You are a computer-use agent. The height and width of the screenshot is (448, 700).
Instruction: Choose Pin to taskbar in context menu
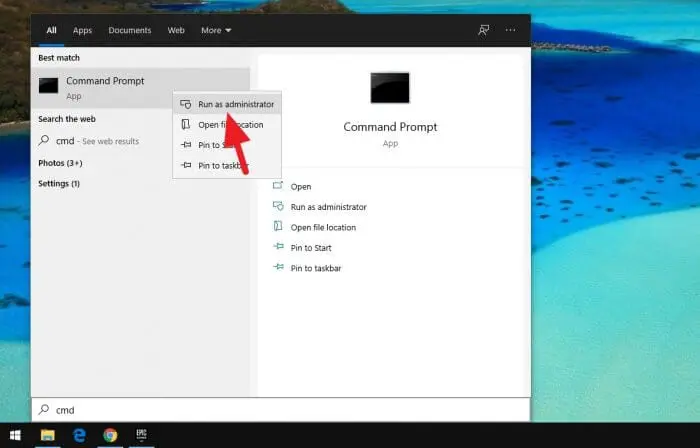click(x=227, y=166)
